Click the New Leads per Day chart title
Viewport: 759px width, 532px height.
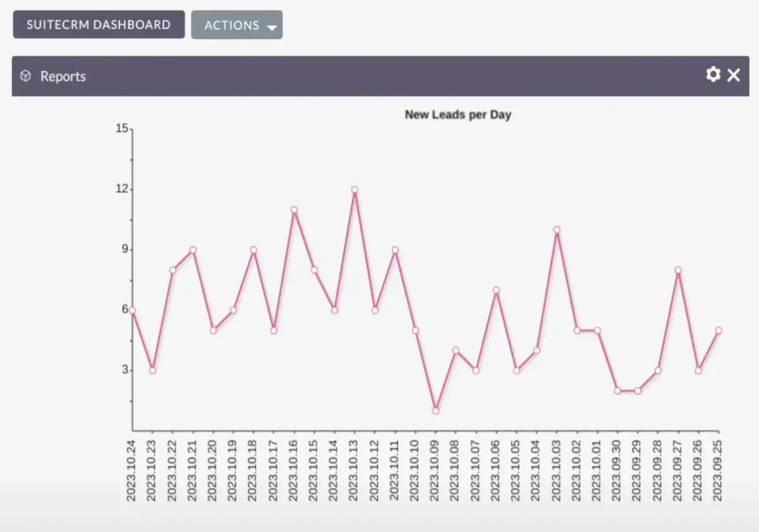(x=458, y=114)
